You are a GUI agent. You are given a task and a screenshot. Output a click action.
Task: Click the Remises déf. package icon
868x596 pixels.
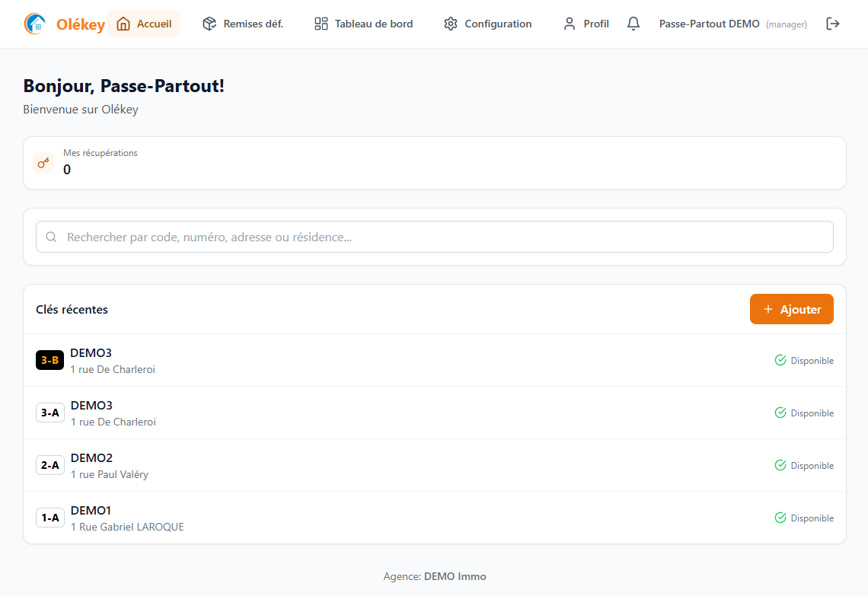[208, 24]
